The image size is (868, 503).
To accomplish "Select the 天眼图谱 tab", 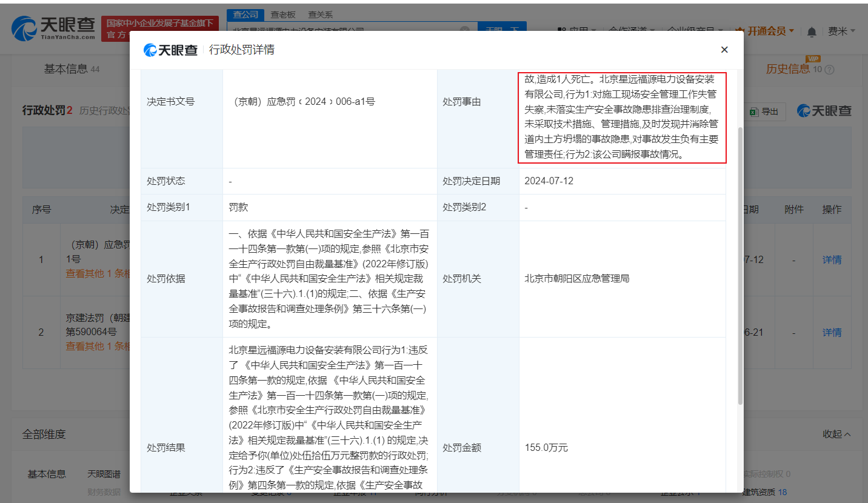I will 105,473.
